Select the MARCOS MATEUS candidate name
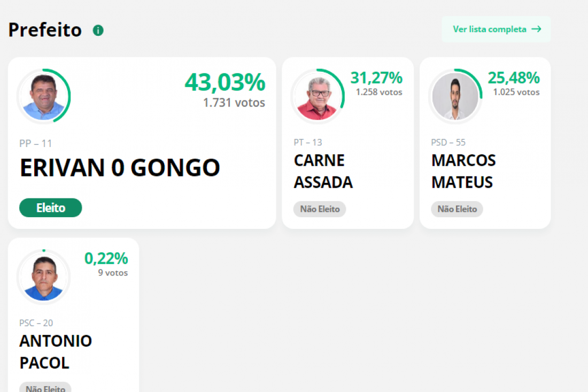 coord(463,172)
